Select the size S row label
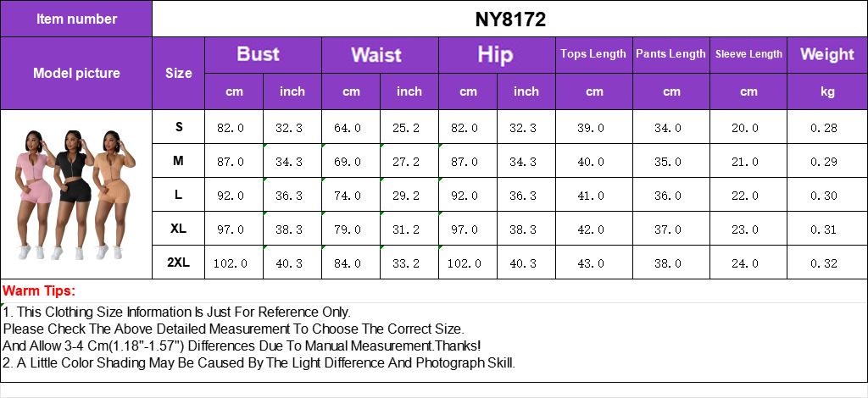This screenshot has height=398, width=868. pos(178,127)
